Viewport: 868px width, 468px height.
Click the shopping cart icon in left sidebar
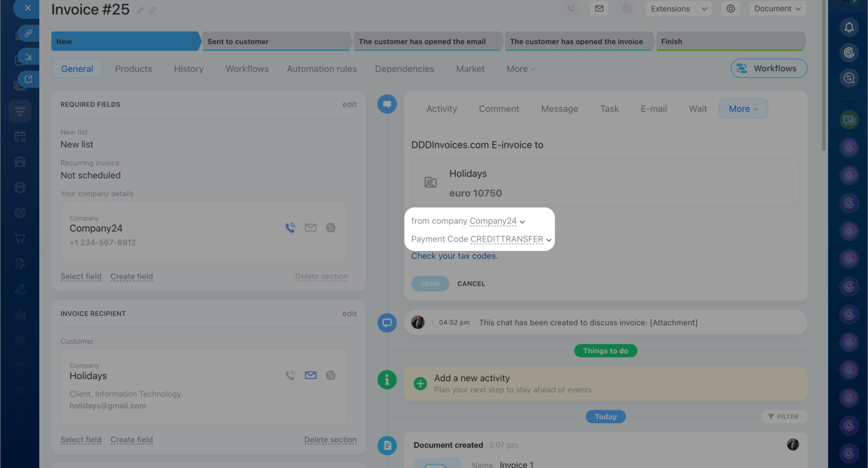(x=20, y=238)
